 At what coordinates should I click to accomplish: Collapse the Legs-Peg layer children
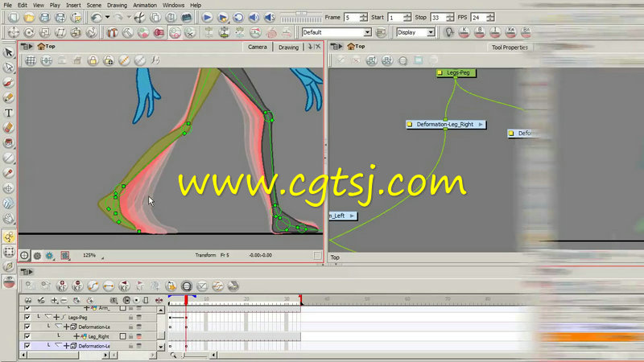pos(48,317)
